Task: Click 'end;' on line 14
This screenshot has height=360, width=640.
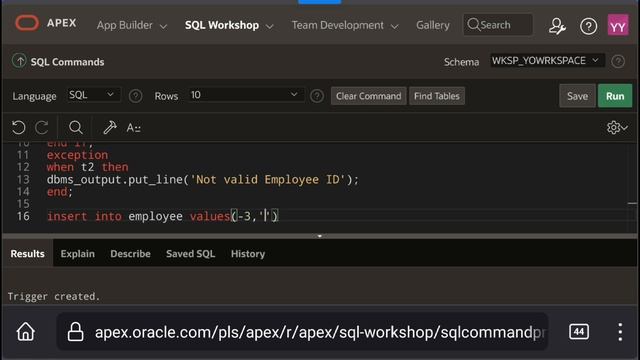Action: 60,191
